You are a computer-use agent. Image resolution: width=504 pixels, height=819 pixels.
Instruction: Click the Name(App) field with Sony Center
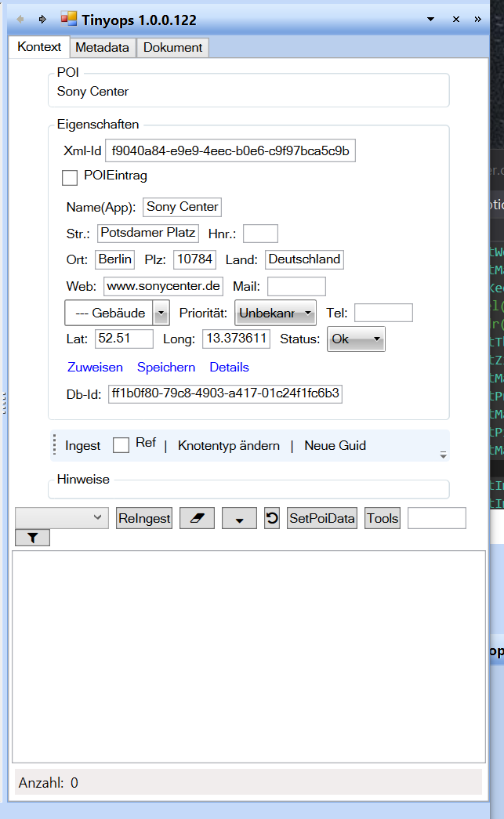coord(183,207)
